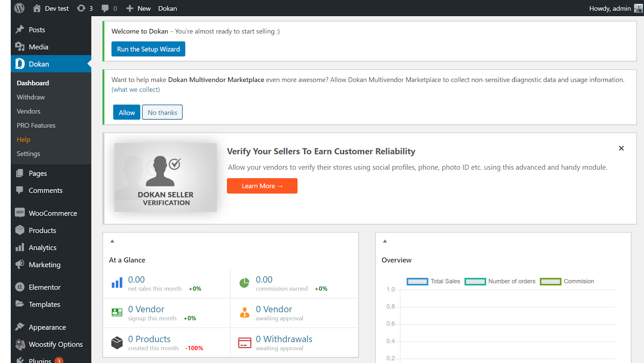Click the vendor signup card icon
This screenshot has height=363, width=644.
[117, 312]
